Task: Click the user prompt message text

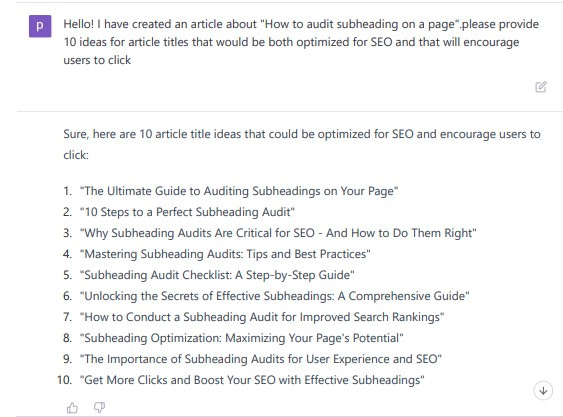Action: [x=301, y=42]
